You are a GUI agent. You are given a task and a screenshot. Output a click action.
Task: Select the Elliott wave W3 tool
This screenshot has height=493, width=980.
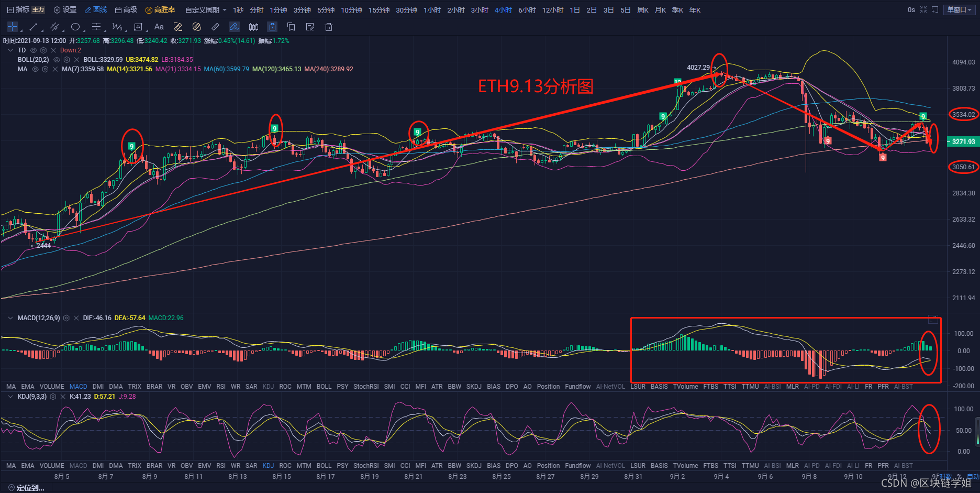[x=117, y=27]
